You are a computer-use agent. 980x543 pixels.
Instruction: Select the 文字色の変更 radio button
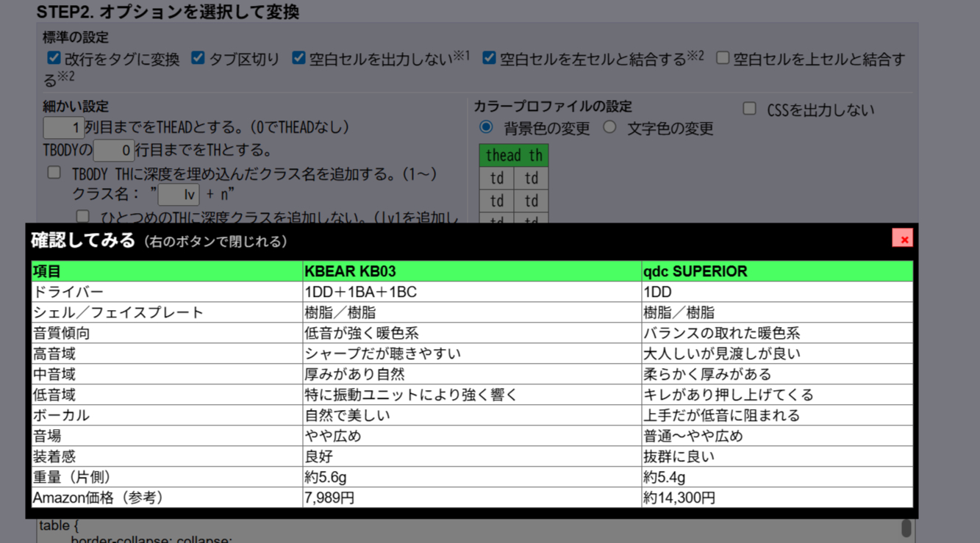609,127
